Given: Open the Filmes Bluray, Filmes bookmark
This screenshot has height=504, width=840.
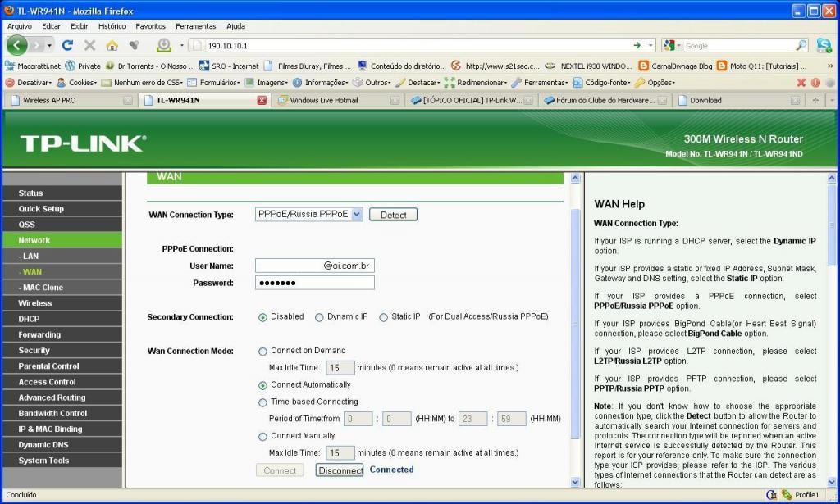Looking at the screenshot, I should tap(308, 66).
